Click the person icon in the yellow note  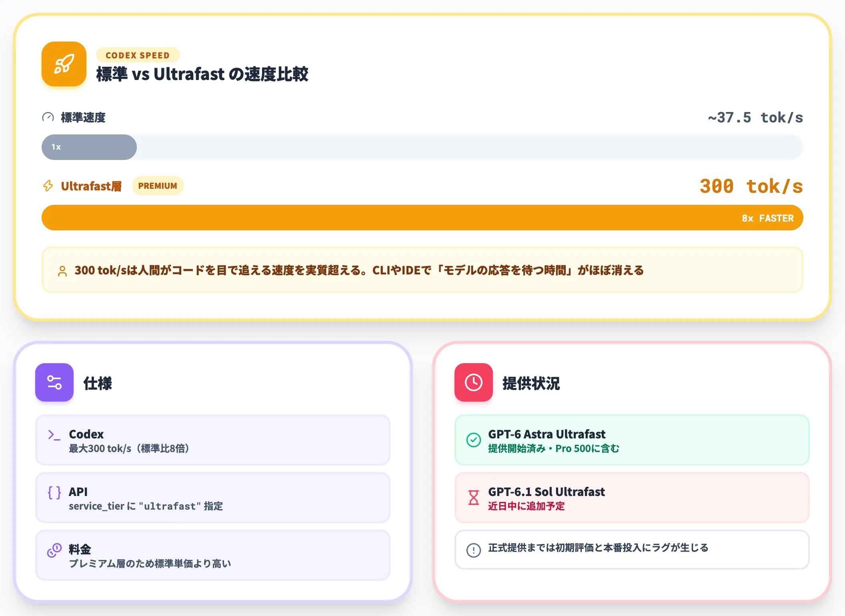click(62, 271)
